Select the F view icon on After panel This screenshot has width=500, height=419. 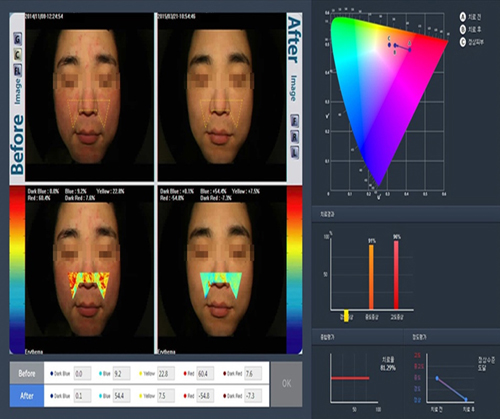click(x=294, y=121)
